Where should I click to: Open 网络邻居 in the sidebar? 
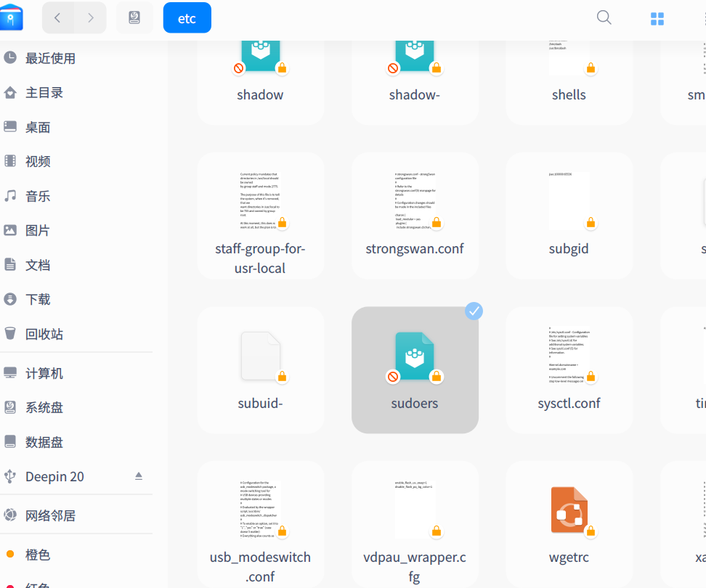(x=76, y=515)
